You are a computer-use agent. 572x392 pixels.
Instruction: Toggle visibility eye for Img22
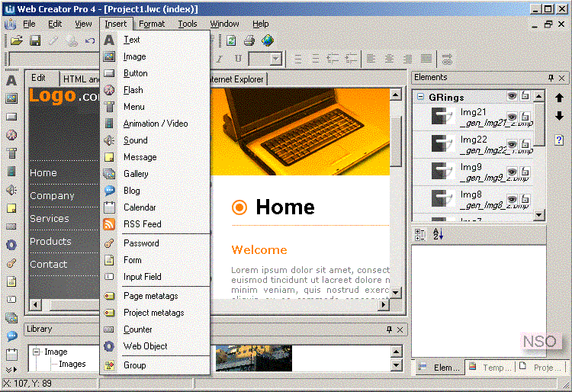tap(513, 144)
